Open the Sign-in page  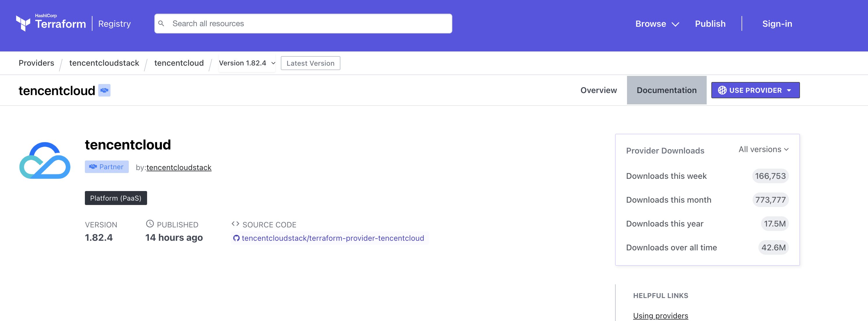tap(777, 24)
